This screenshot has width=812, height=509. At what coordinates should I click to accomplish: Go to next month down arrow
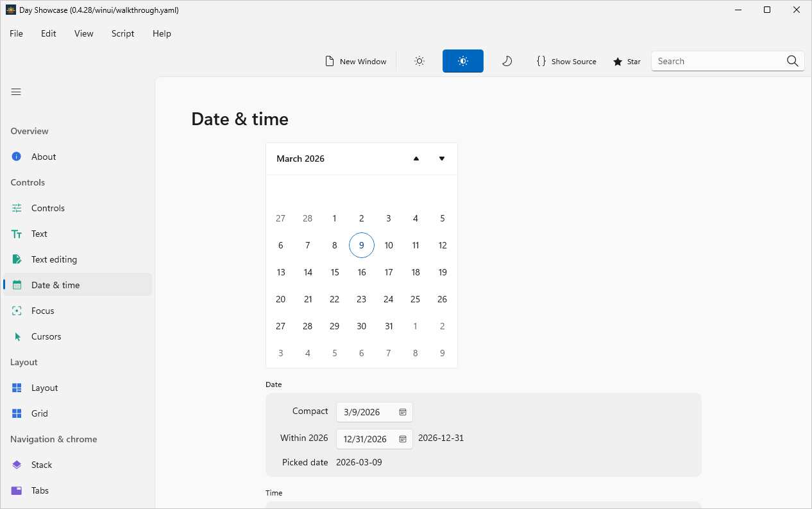pos(442,159)
